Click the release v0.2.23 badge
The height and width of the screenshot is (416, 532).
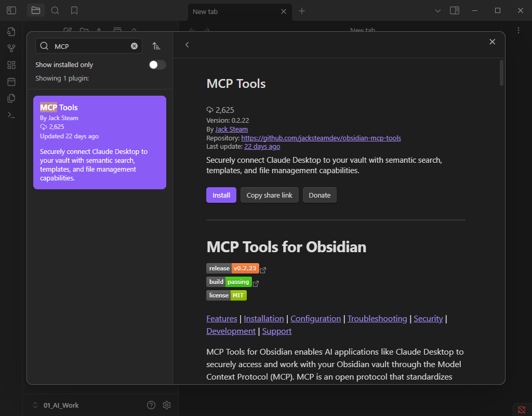tap(233, 268)
